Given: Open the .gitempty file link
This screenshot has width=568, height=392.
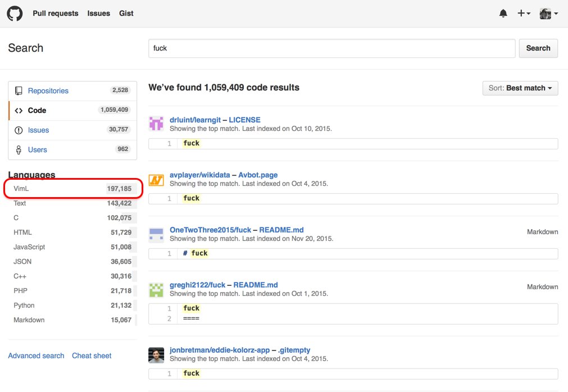Looking at the screenshot, I should [294, 350].
